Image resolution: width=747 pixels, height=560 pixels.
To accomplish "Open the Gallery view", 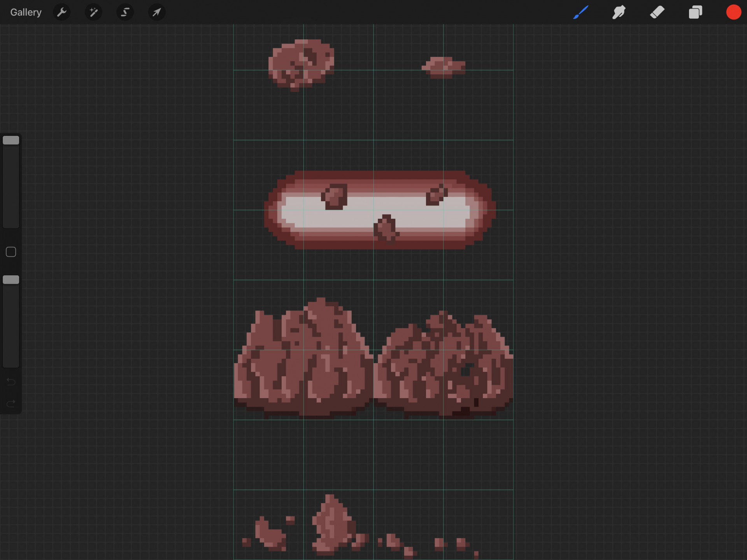I will click(26, 12).
